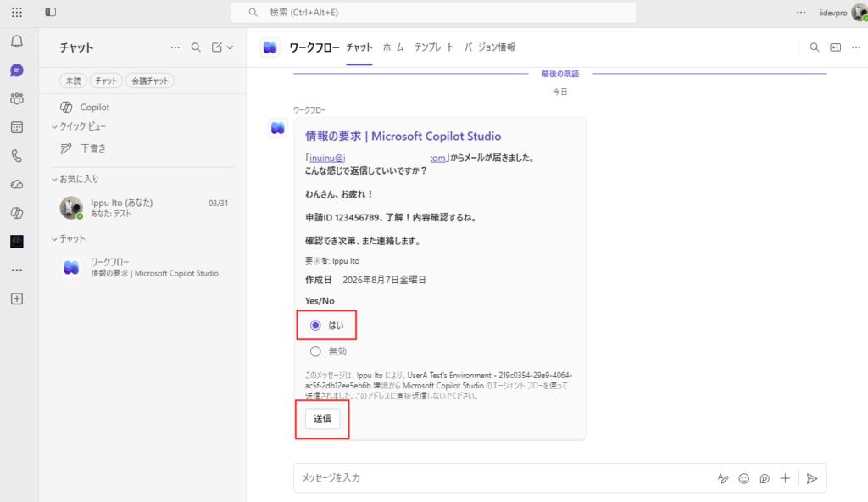This screenshot has width=868, height=502.
Task: Open emoji picker in compose box
Action: coord(744,478)
